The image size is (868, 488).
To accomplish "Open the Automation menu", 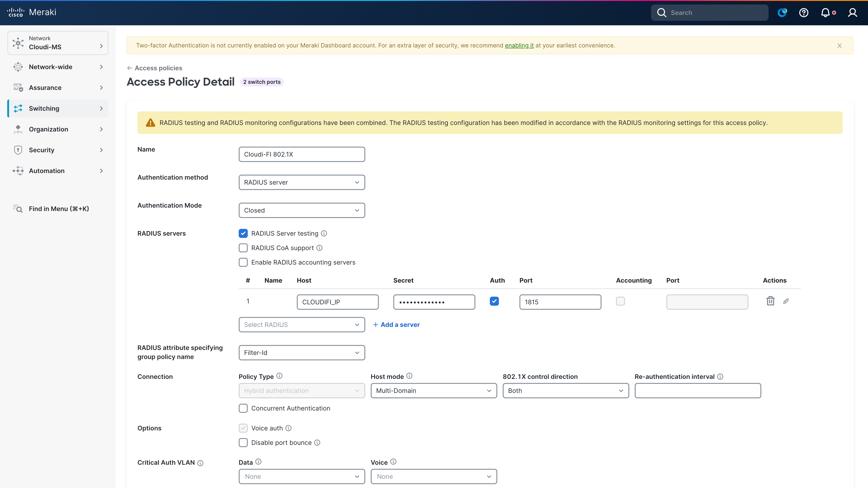I will (58, 171).
